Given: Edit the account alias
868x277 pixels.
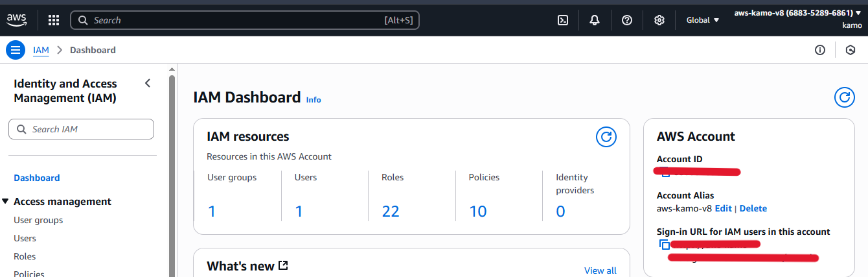Looking at the screenshot, I should coord(723,208).
